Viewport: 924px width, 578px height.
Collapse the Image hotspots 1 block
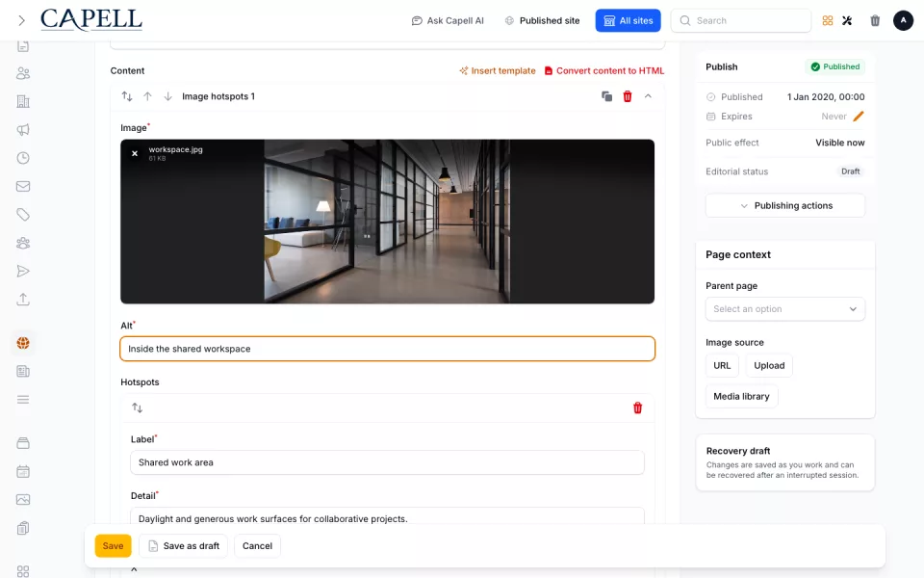click(648, 96)
